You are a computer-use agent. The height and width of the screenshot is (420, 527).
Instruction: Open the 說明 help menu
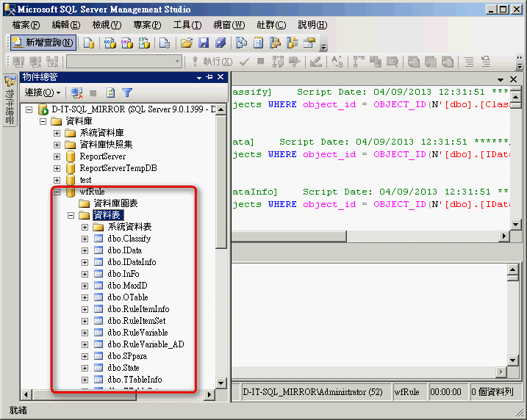coord(312,25)
